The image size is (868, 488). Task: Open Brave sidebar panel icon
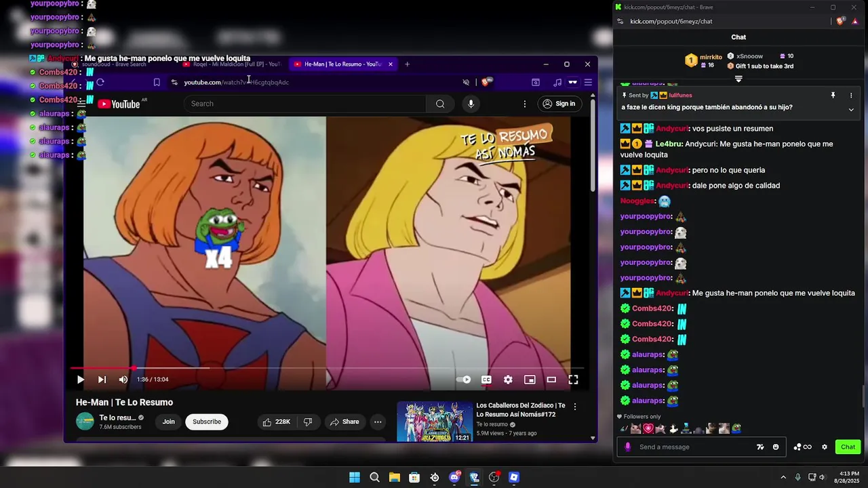pos(536,82)
